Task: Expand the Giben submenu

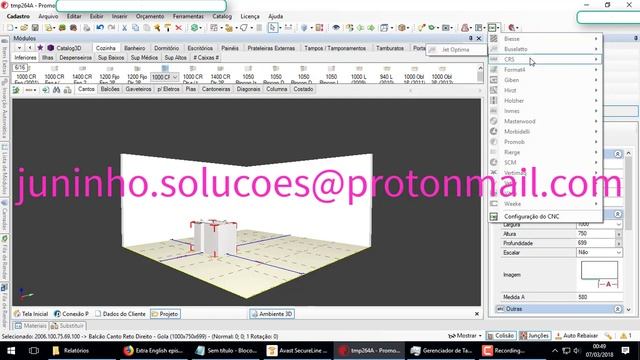Action: [x=545, y=80]
